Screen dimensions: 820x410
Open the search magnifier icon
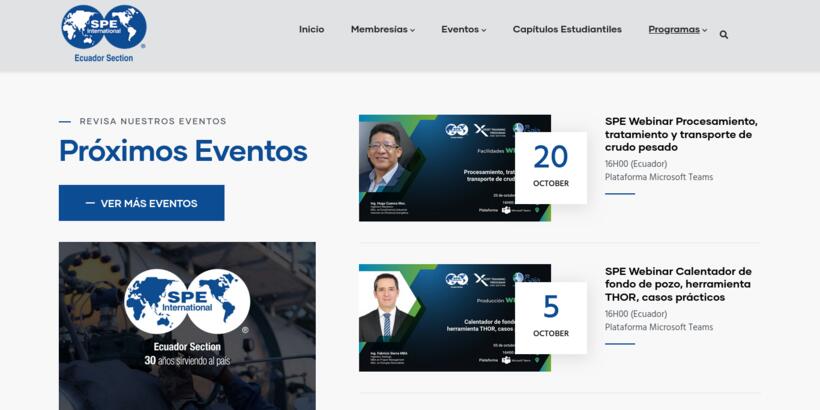(x=724, y=35)
